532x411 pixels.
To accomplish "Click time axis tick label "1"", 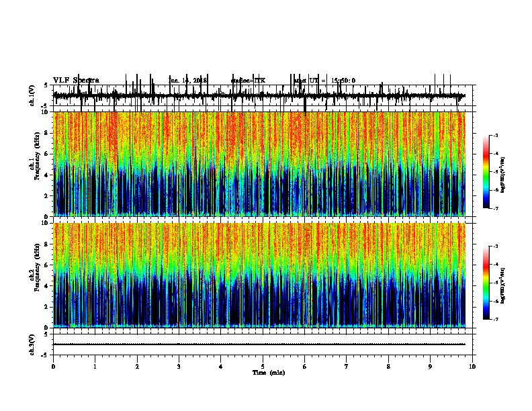I will pos(95,367).
